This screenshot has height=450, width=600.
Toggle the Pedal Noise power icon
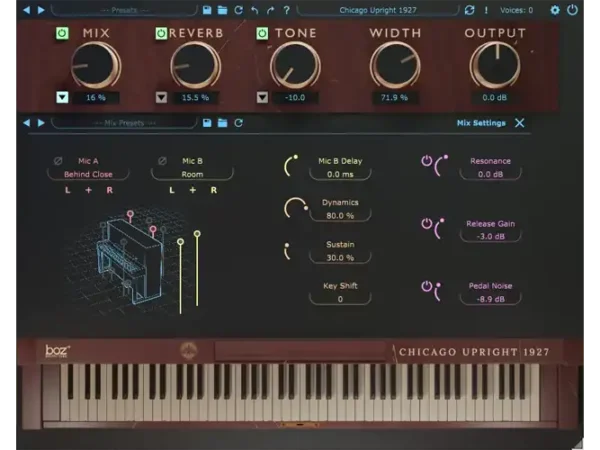pyautogui.click(x=426, y=286)
